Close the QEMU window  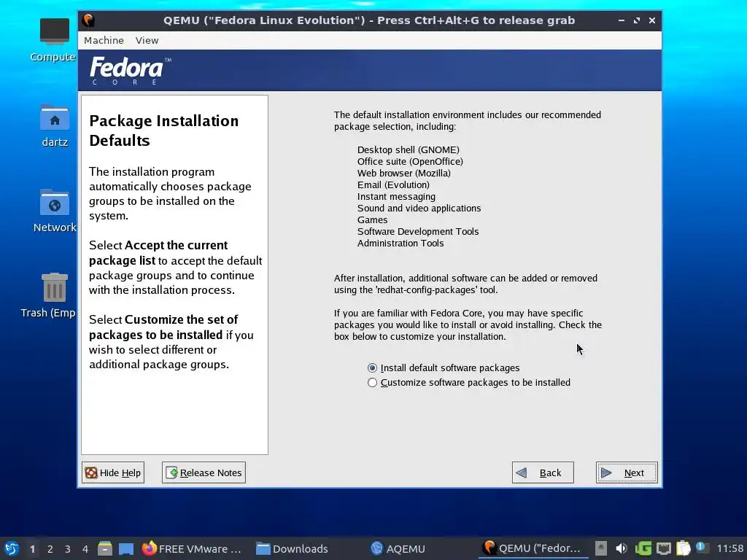point(652,20)
